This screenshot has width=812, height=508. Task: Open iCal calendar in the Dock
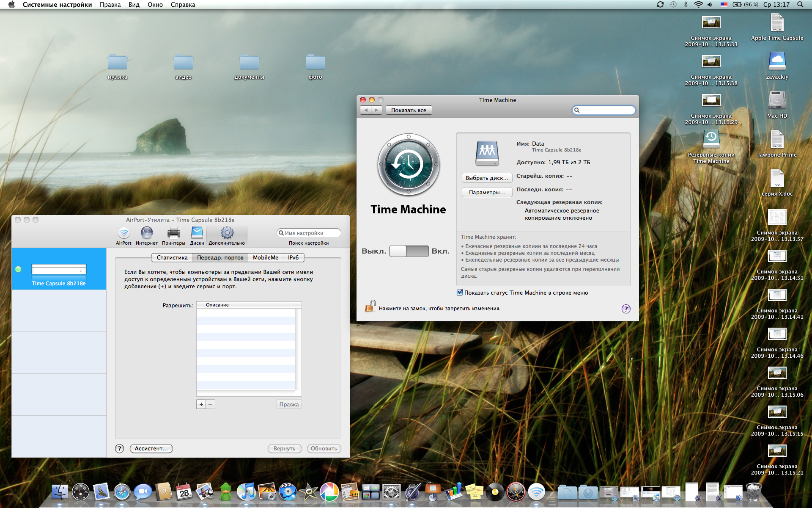pyautogui.click(x=184, y=492)
